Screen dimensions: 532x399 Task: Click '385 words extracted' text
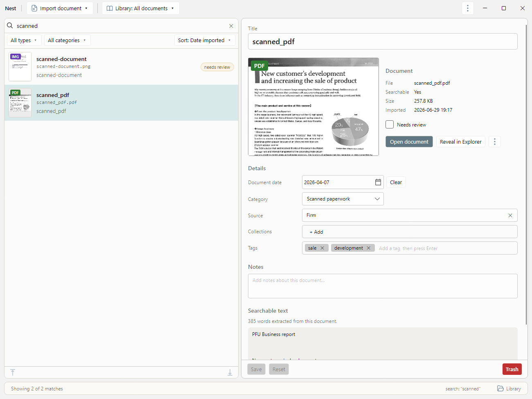pyautogui.click(x=293, y=321)
